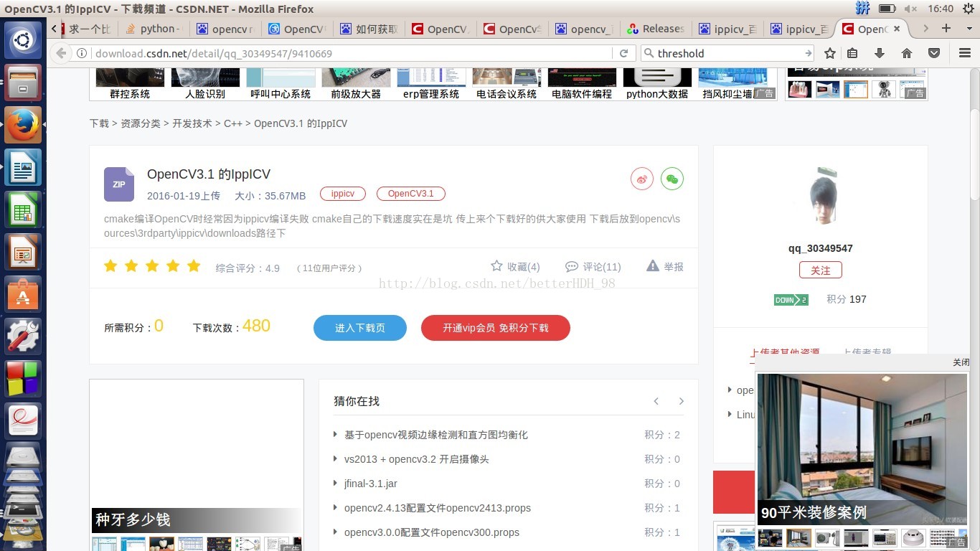The width and height of the screenshot is (980, 551).
Task: Click C++ in breadcrumb
Action: pyautogui.click(x=233, y=123)
